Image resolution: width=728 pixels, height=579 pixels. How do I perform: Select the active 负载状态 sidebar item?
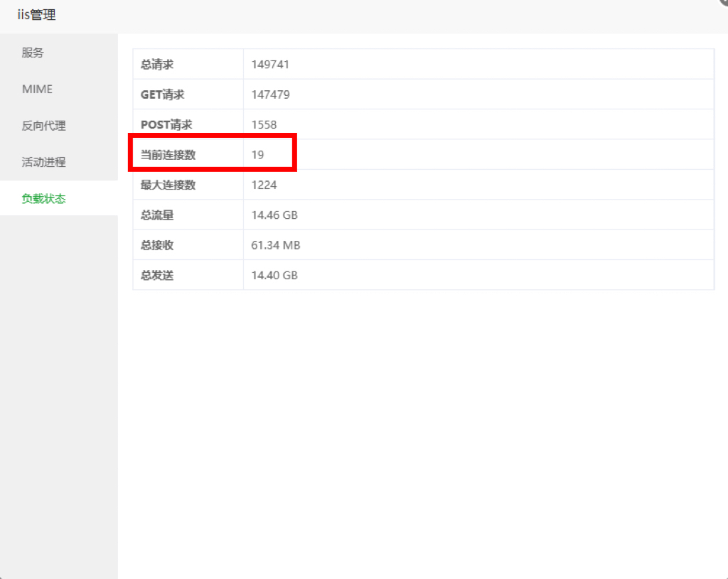pos(44,199)
